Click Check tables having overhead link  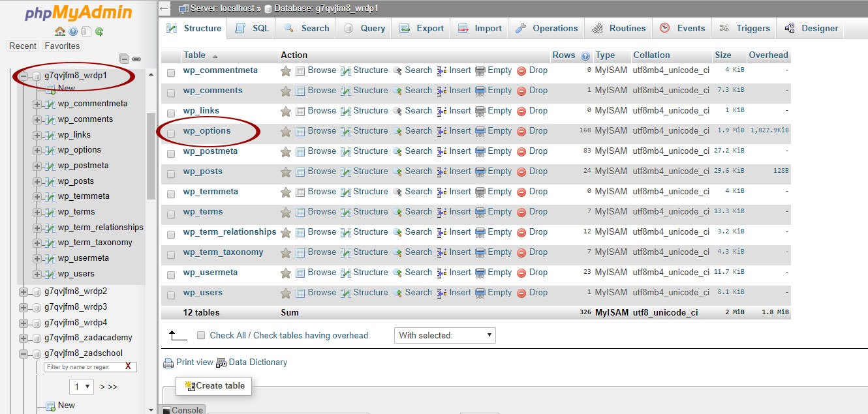click(311, 335)
